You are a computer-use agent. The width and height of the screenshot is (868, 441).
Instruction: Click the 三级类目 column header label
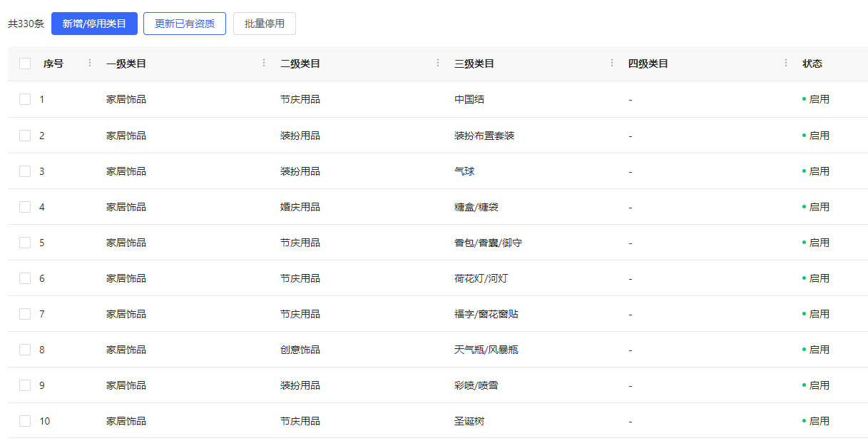tap(474, 64)
